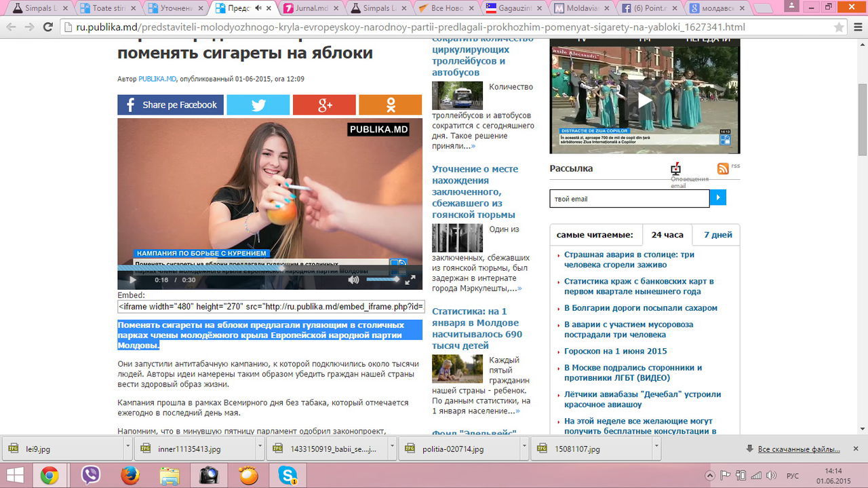The height and width of the screenshot is (488, 868).
Task: Open 'Страшная авария в столице' article link
Action: pos(629,259)
